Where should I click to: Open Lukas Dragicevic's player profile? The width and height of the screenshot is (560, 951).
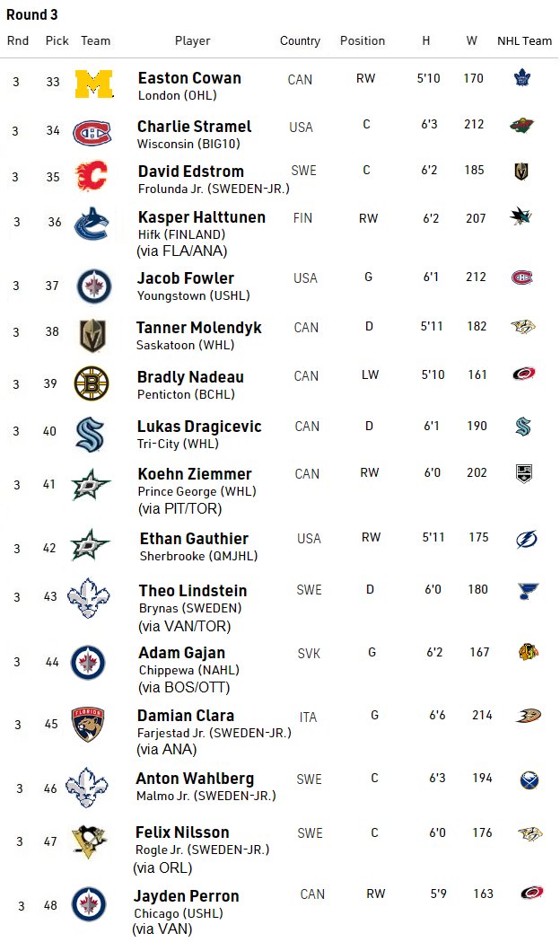(x=199, y=427)
